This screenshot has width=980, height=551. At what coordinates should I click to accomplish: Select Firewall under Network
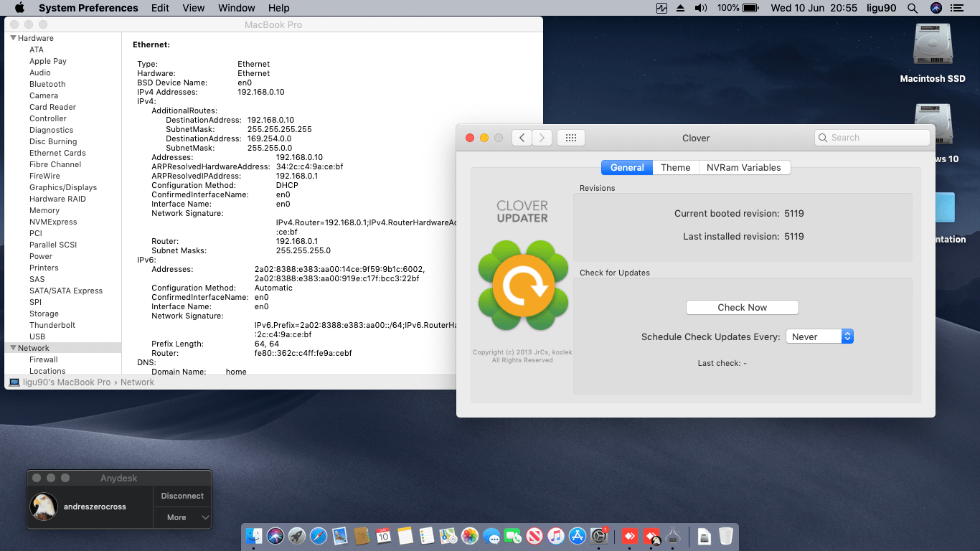[44, 359]
